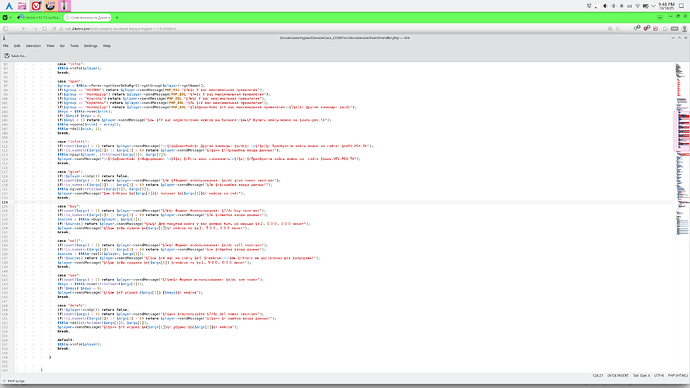Switch to the Ark archive taskbar icon

(64, 6)
